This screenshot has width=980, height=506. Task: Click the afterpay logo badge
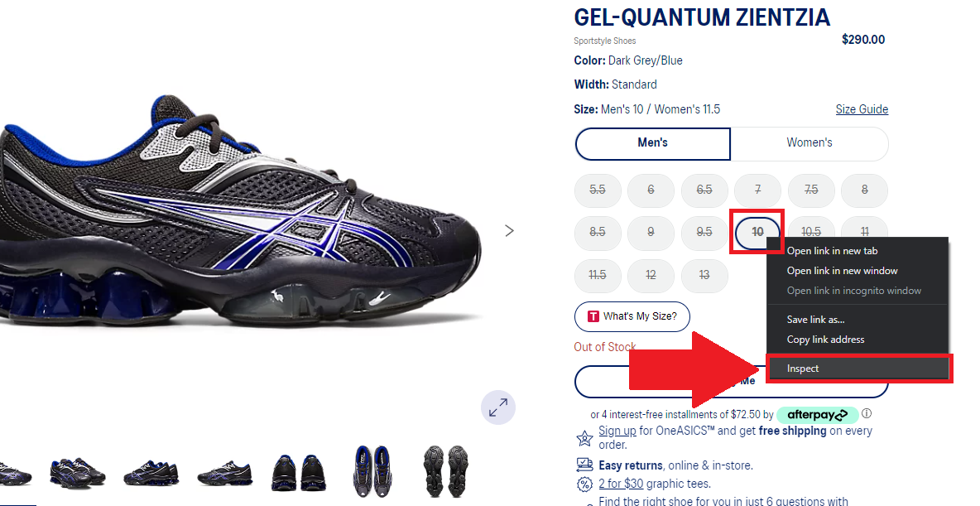tap(817, 414)
